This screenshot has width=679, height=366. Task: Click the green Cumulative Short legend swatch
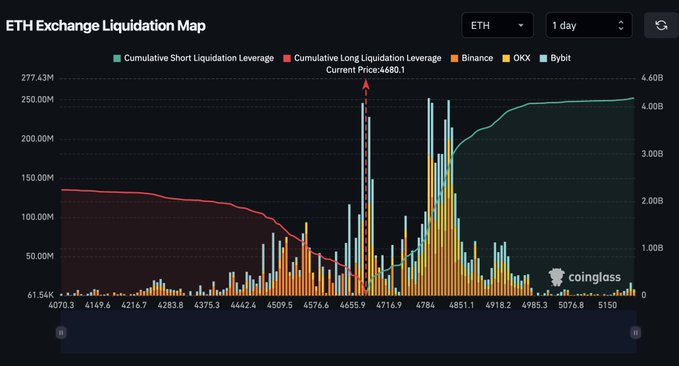[116, 58]
